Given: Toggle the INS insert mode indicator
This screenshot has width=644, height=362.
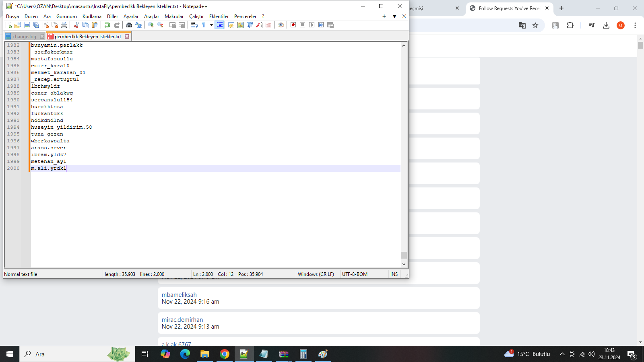Looking at the screenshot, I should [x=394, y=274].
